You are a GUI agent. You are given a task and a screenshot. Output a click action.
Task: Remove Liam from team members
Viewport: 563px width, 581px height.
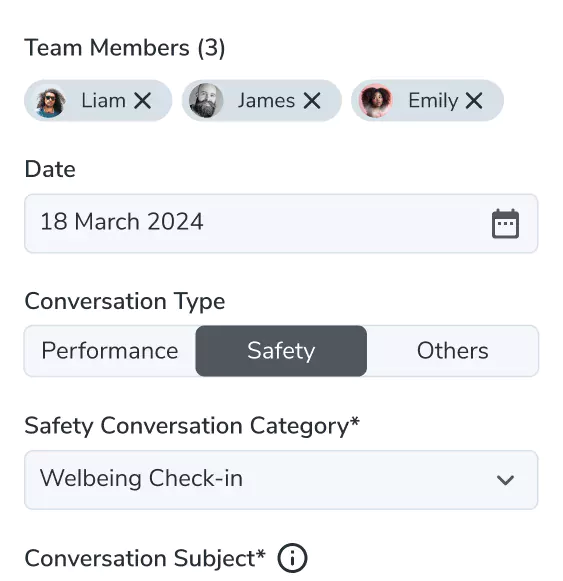click(143, 100)
